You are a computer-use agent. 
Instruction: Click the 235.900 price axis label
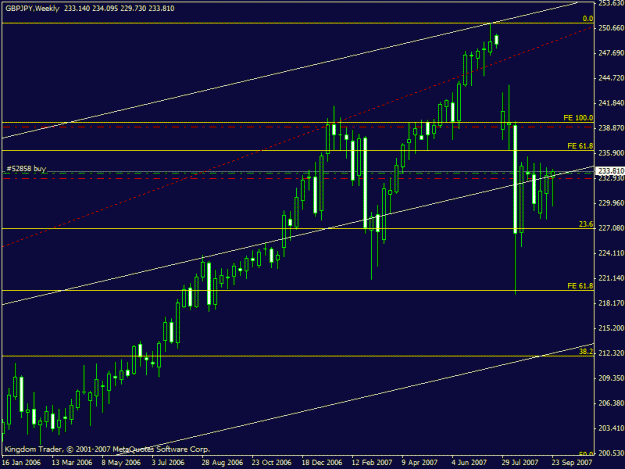pyautogui.click(x=611, y=153)
